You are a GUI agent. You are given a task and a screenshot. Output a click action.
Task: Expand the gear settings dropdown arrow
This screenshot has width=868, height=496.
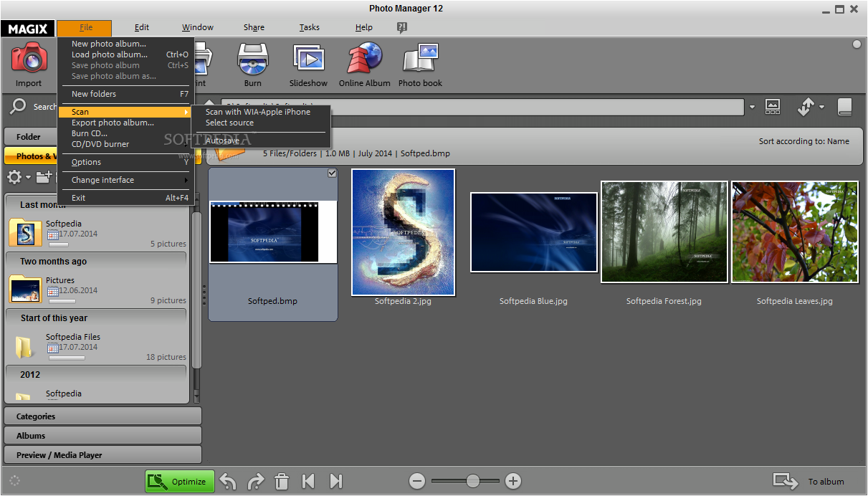click(x=28, y=177)
